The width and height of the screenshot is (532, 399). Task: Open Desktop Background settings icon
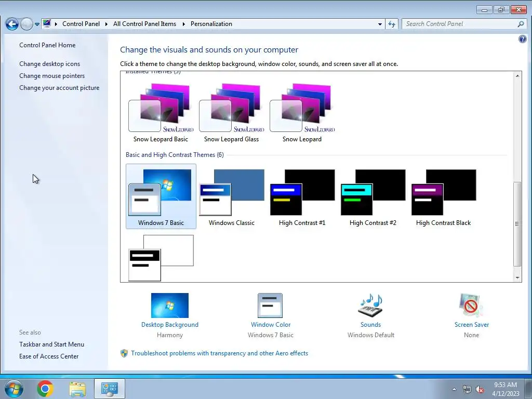click(170, 305)
